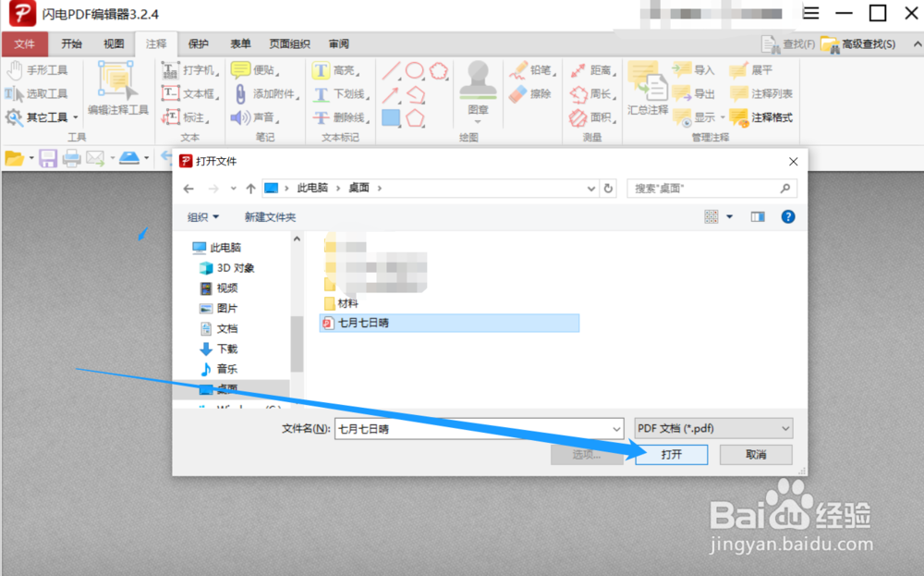This screenshot has width=924, height=576.
Task: Expand the address bar history dropdown
Action: 591,189
